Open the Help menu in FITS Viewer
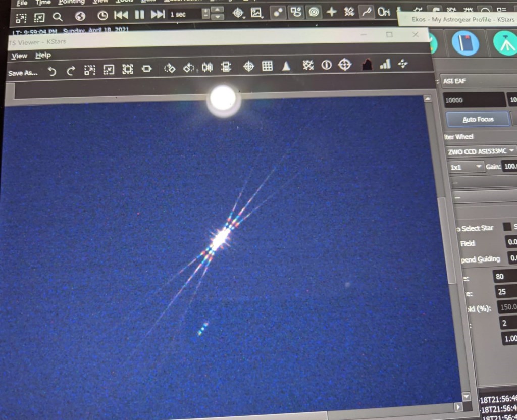This screenshot has height=420, width=517. [x=43, y=55]
